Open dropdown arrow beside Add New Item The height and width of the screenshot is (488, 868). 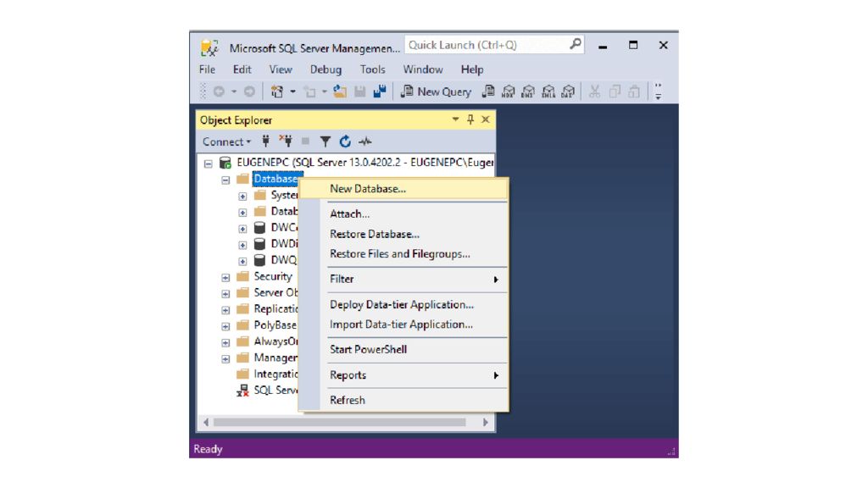click(325, 91)
